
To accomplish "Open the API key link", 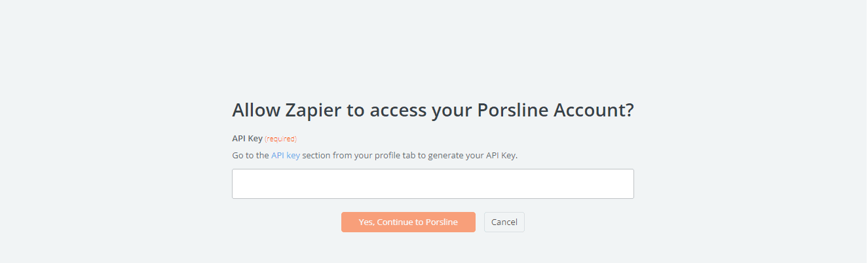I will pyautogui.click(x=286, y=156).
